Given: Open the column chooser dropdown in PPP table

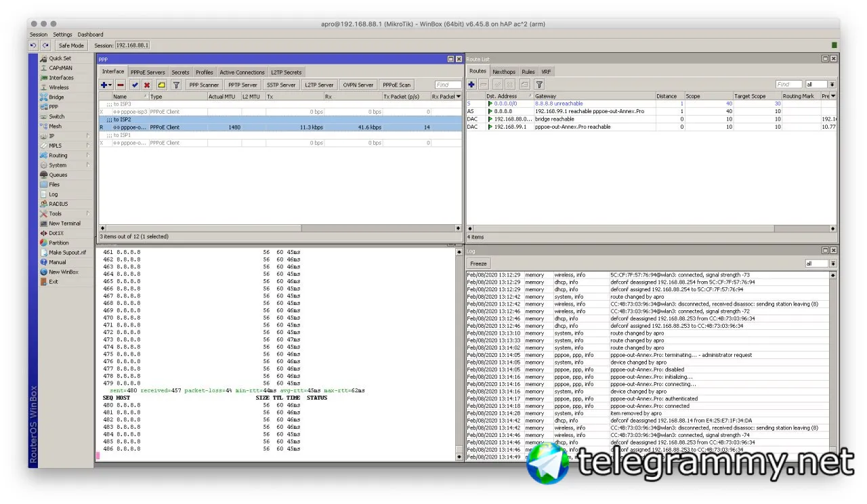Looking at the screenshot, I should [x=459, y=97].
